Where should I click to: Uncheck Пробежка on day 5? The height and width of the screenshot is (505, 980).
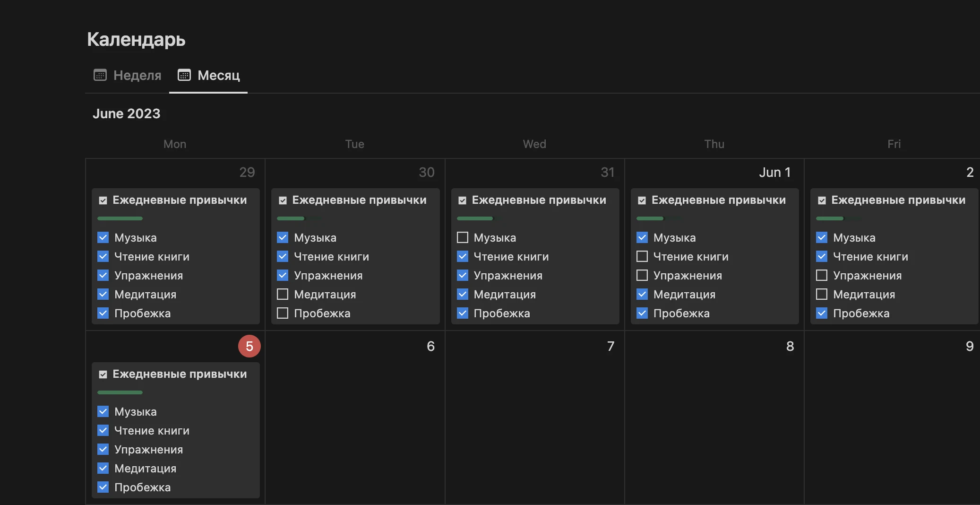[x=103, y=487]
